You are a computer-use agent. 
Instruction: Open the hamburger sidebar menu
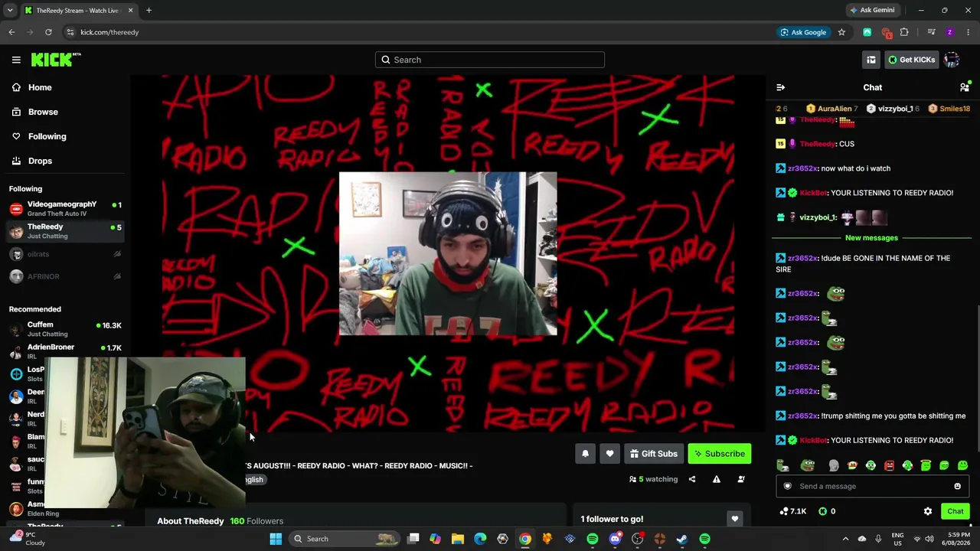(x=16, y=60)
